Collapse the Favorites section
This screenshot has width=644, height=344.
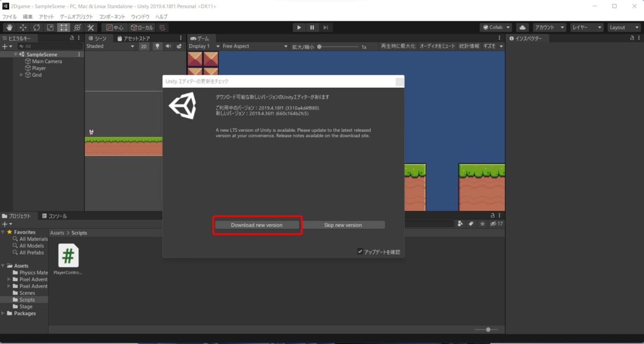click(x=3, y=232)
